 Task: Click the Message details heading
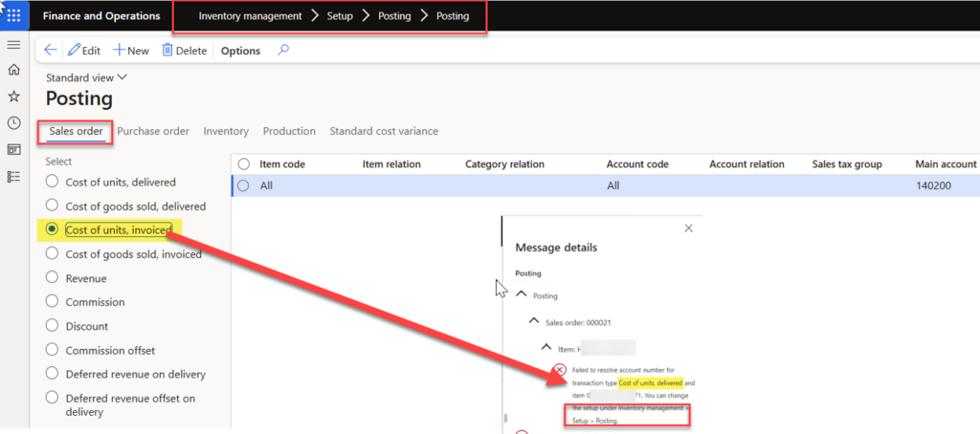(556, 248)
